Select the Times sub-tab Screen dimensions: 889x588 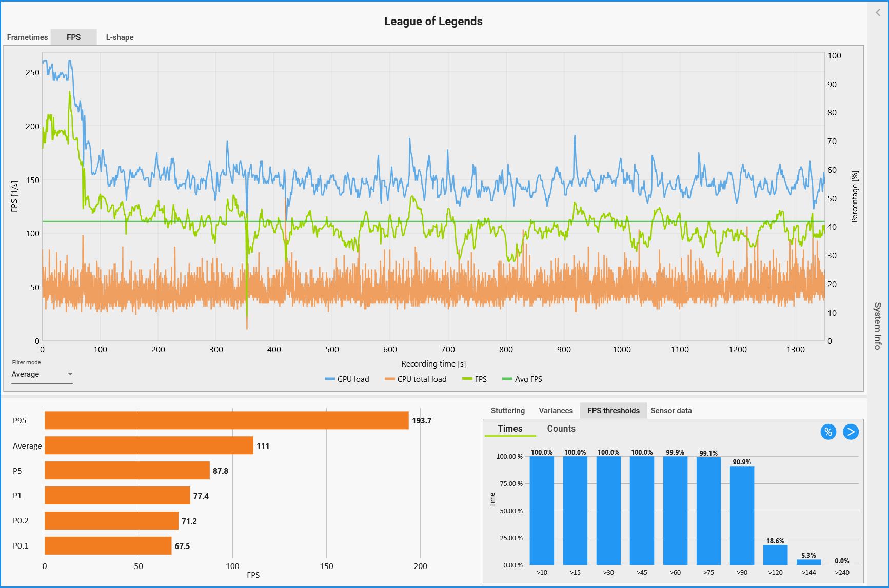[x=510, y=429]
